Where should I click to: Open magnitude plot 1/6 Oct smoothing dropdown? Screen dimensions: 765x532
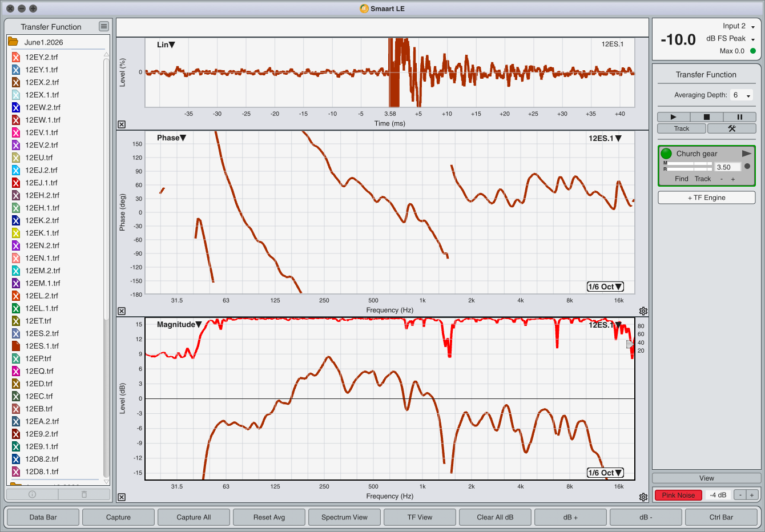pyautogui.click(x=605, y=473)
